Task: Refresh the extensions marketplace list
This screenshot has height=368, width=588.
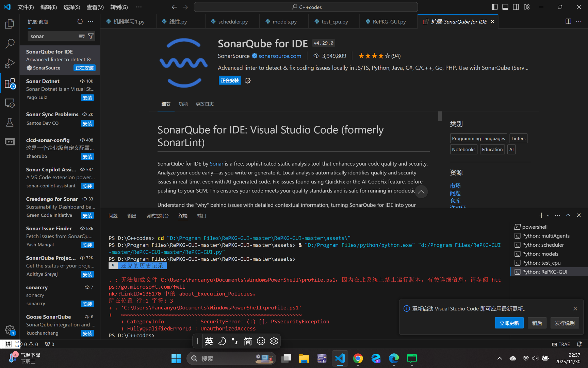Action: (80, 21)
